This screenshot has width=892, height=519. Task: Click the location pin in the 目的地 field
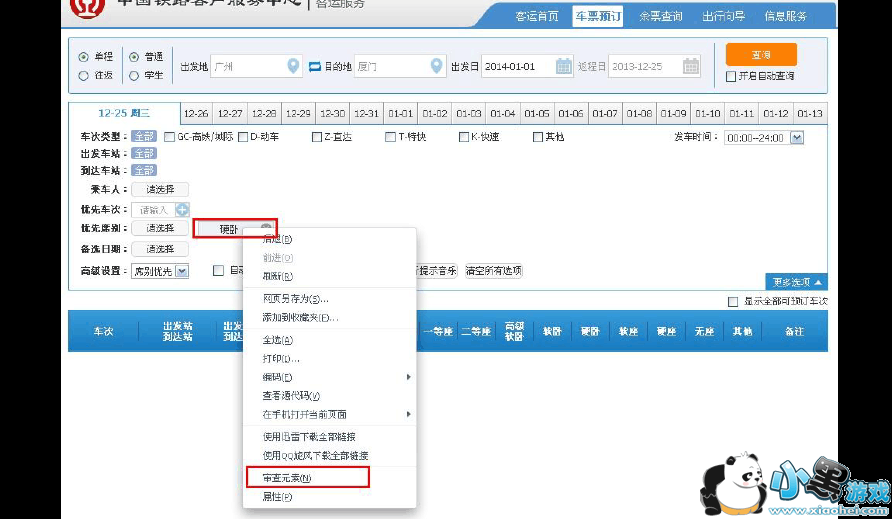[x=436, y=66]
